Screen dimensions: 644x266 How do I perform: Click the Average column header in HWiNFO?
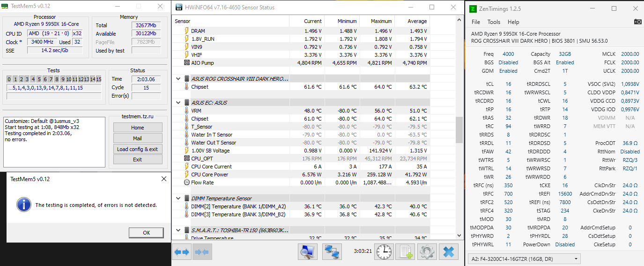[412, 21]
